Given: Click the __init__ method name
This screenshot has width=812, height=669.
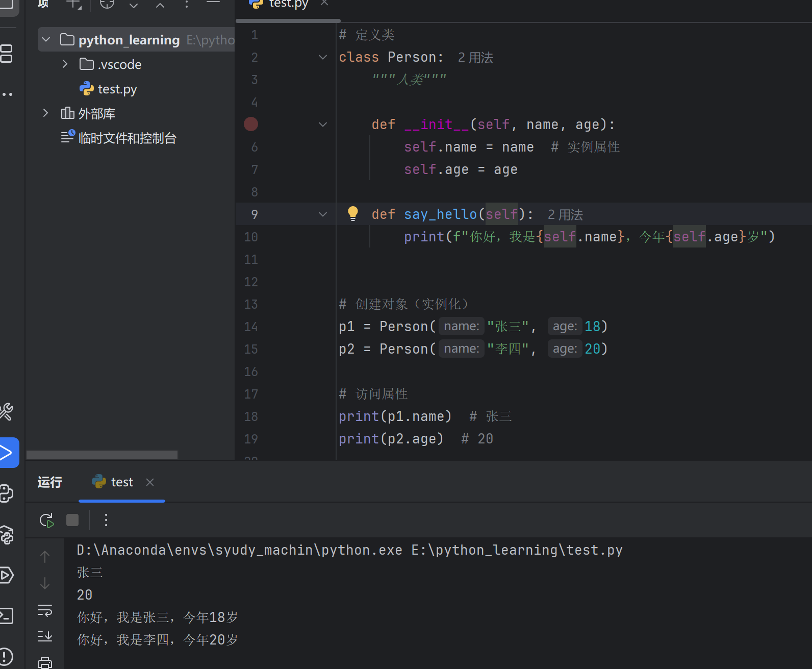Looking at the screenshot, I should (x=436, y=125).
